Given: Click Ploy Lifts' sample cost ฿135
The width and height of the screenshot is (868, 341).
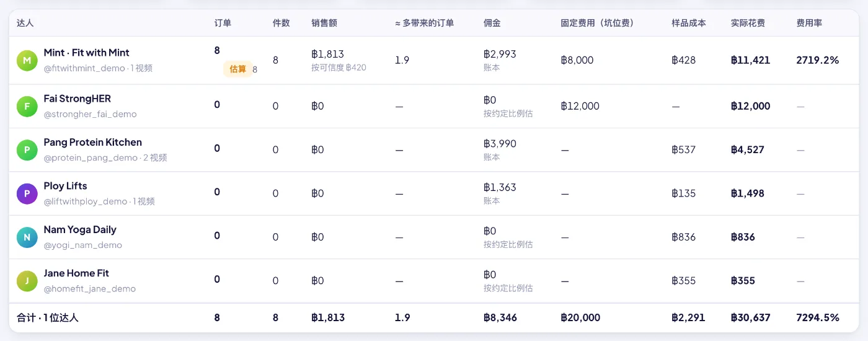Looking at the screenshot, I should coord(684,193).
